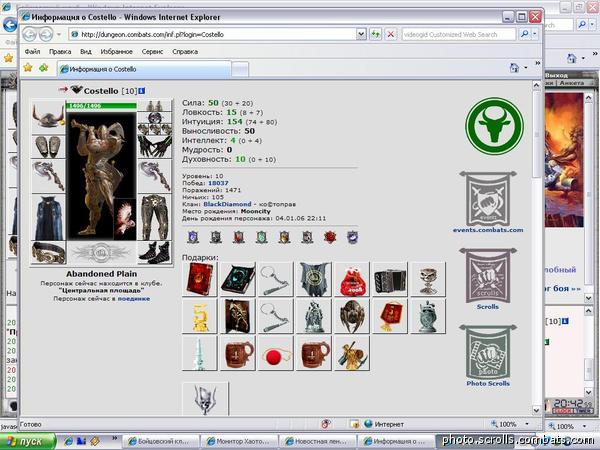Click the Home page icon
The height and width of the screenshot is (450, 600).
pos(514,68)
